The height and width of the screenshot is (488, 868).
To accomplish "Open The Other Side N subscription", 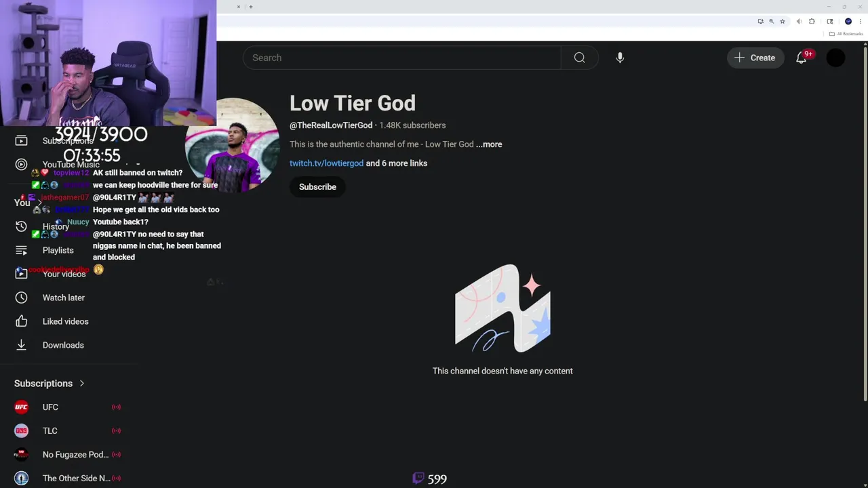I will click(x=68, y=479).
